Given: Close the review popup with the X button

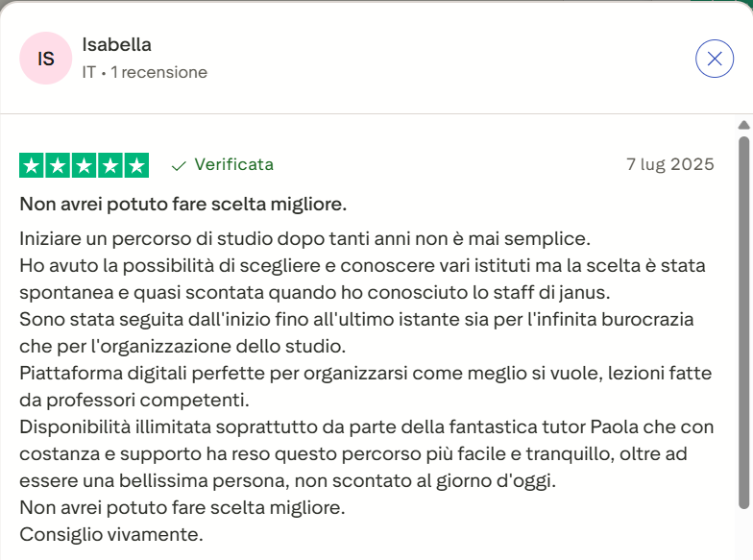Looking at the screenshot, I should click(715, 59).
